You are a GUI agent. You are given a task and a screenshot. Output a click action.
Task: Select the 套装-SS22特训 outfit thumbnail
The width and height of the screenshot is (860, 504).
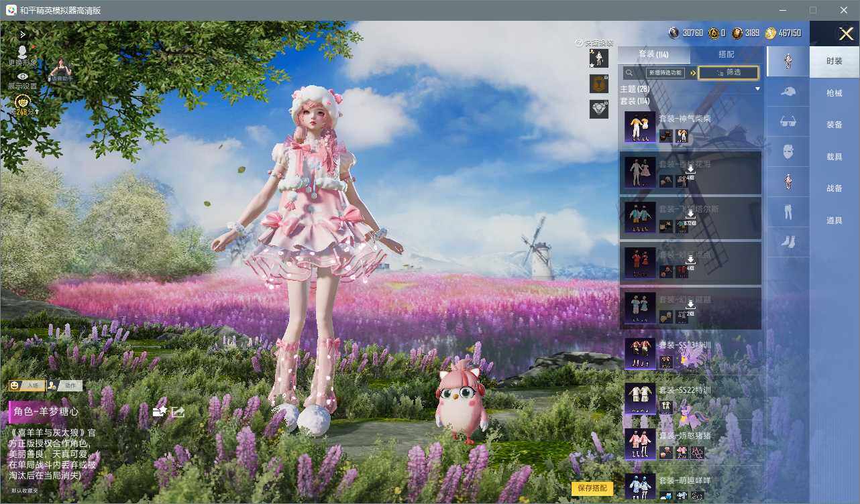(640, 398)
